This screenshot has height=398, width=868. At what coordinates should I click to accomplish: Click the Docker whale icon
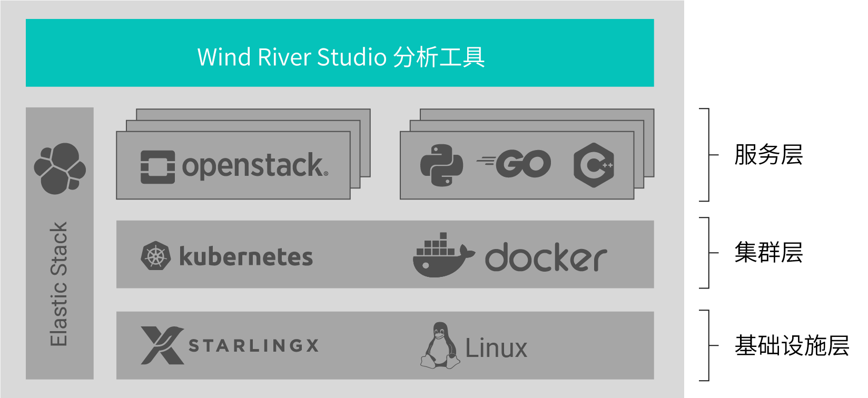tap(443, 255)
